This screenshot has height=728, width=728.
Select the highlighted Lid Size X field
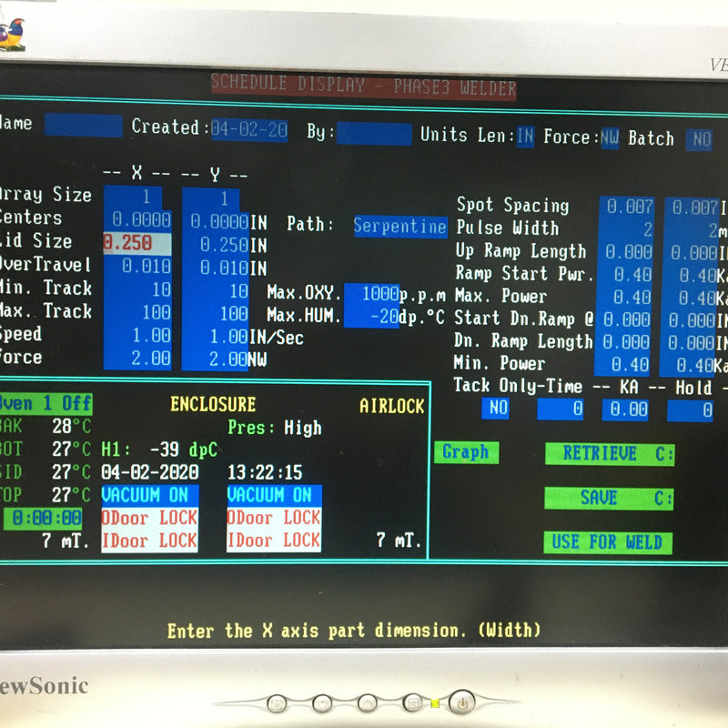pos(137,243)
